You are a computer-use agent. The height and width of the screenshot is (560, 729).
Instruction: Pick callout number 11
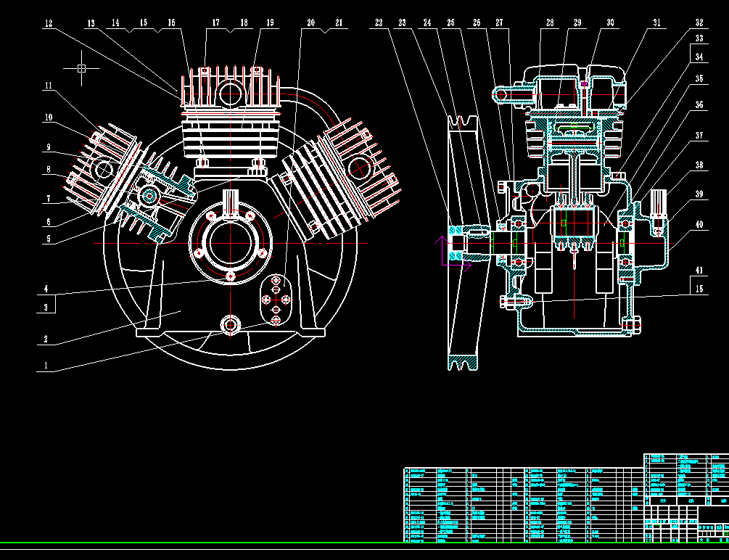[x=49, y=85]
